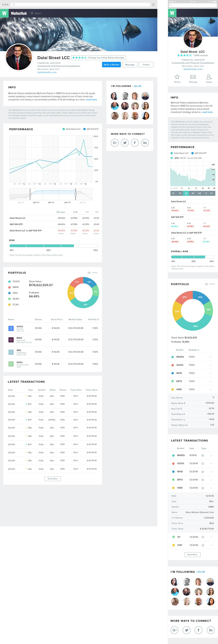Click the Google+ icon in desktop connect panel

pyautogui.click(x=115, y=143)
